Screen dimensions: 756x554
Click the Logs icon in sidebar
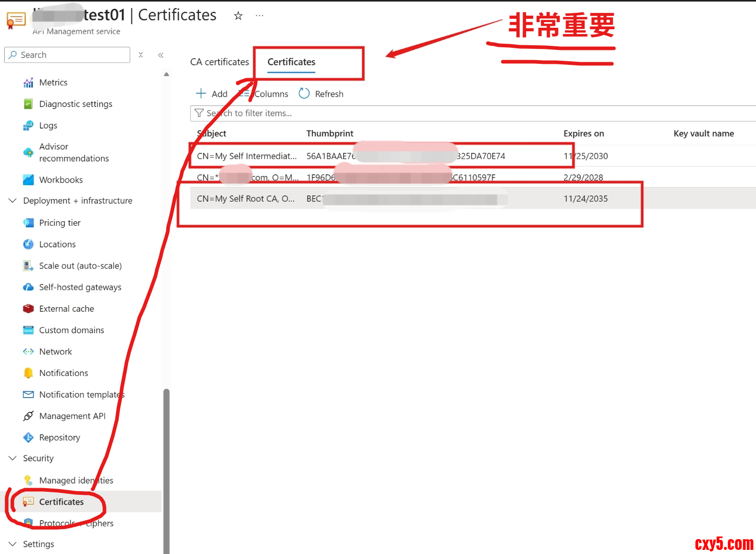click(x=28, y=126)
